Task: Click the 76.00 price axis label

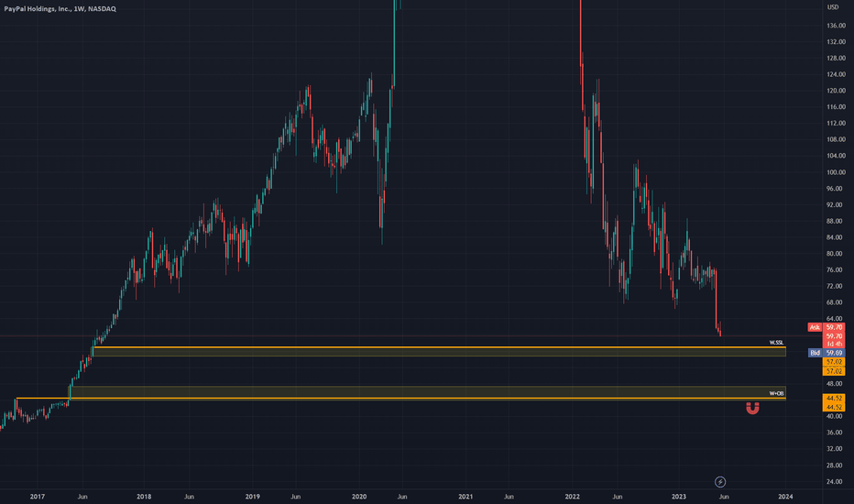Action: 836,269
